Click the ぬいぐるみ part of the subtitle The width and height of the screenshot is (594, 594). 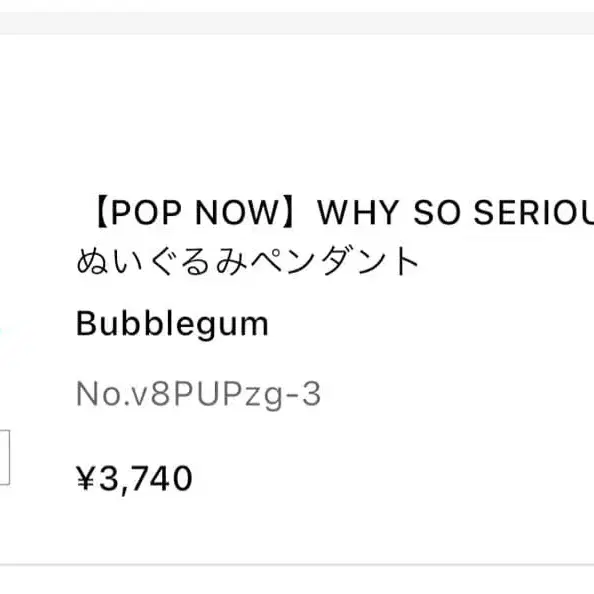(162, 261)
